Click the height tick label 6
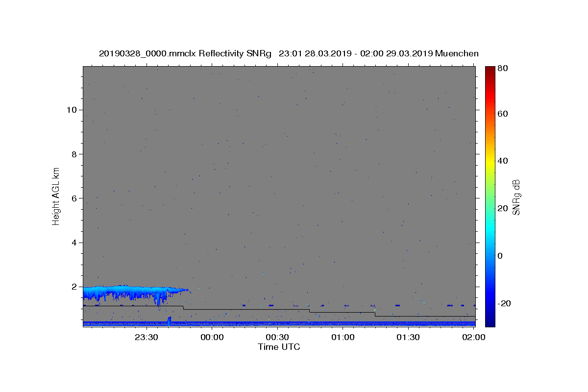Screen dimensions: 588x392 (x=74, y=198)
